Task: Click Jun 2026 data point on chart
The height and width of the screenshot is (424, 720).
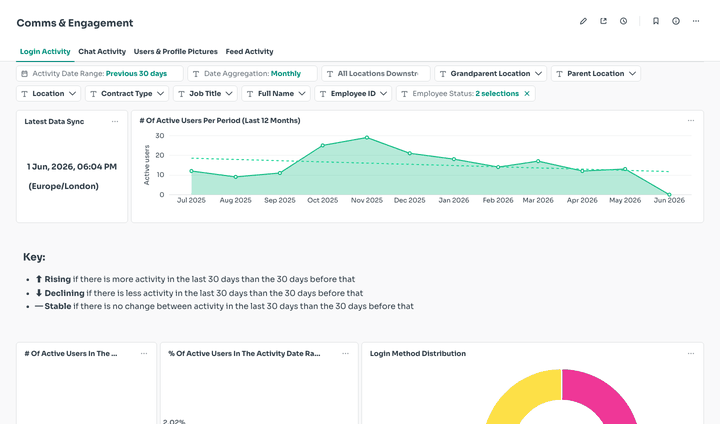Action: click(669, 195)
